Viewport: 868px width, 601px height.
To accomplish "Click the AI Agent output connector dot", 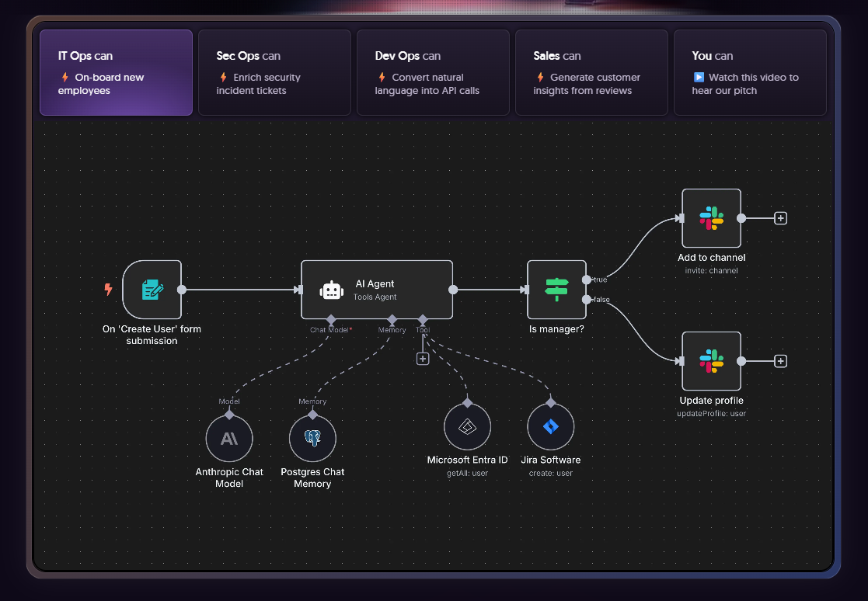I will coord(453,290).
